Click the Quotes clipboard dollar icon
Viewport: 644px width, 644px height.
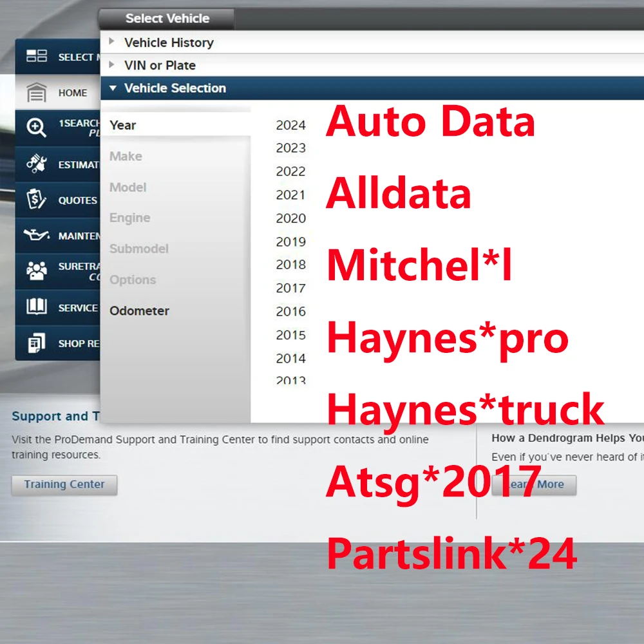point(37,199)
